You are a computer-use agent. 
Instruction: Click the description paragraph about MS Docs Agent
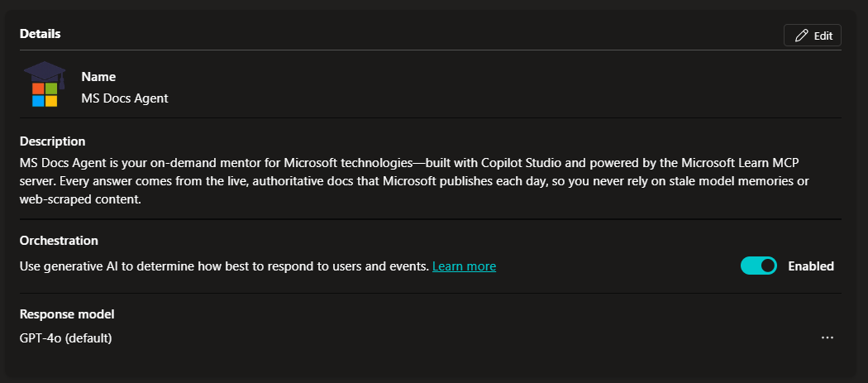(415, 181)
